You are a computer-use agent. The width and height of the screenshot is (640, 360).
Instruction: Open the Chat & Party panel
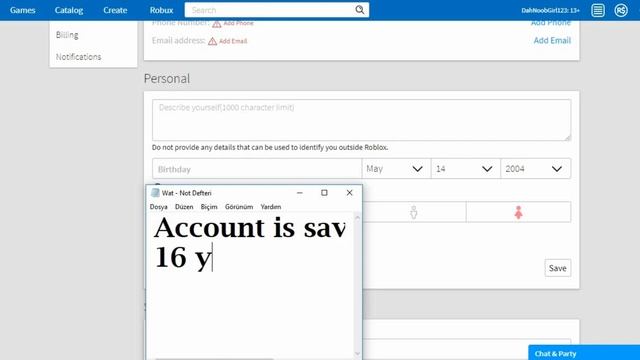pos(584,353)
